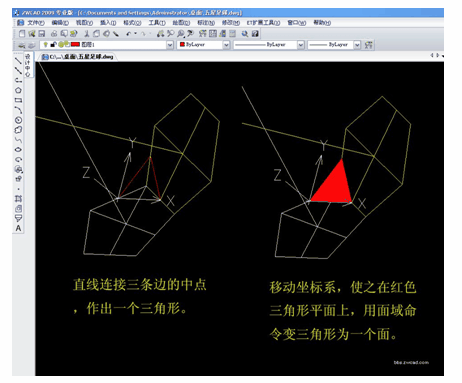Select the Hatch tool
The width and height of the screenshot is (462, 383).
pos(18,199)
